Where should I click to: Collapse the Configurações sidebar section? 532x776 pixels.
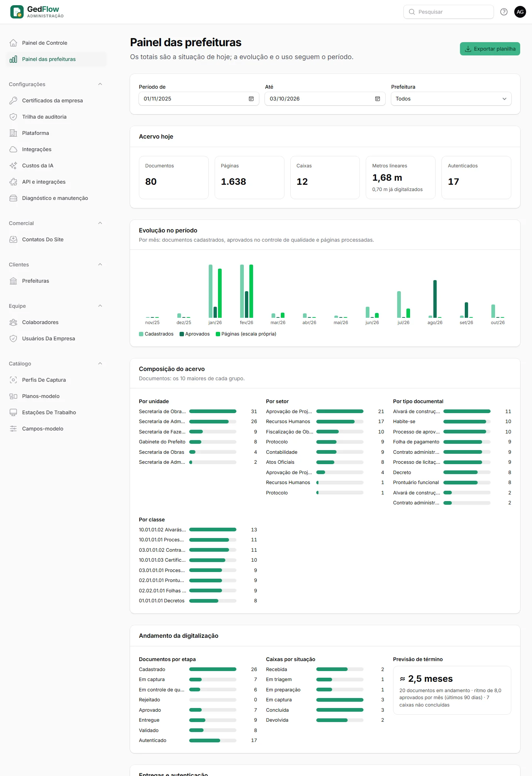(100, 84)
